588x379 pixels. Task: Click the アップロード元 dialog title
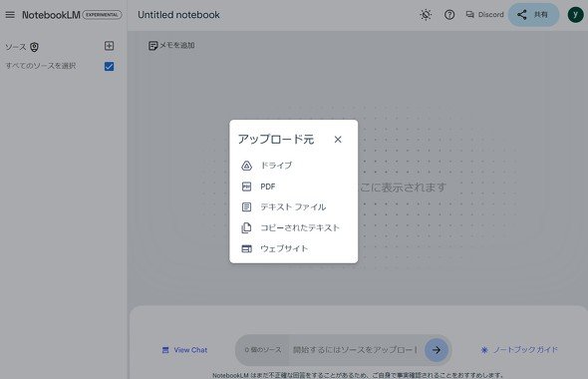(x=276, y=140)
